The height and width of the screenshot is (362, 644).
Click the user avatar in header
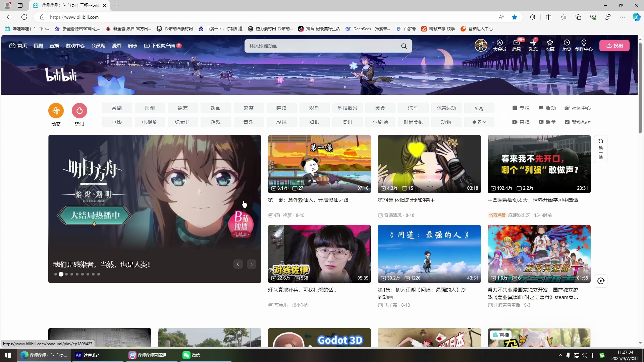(481, 45)
